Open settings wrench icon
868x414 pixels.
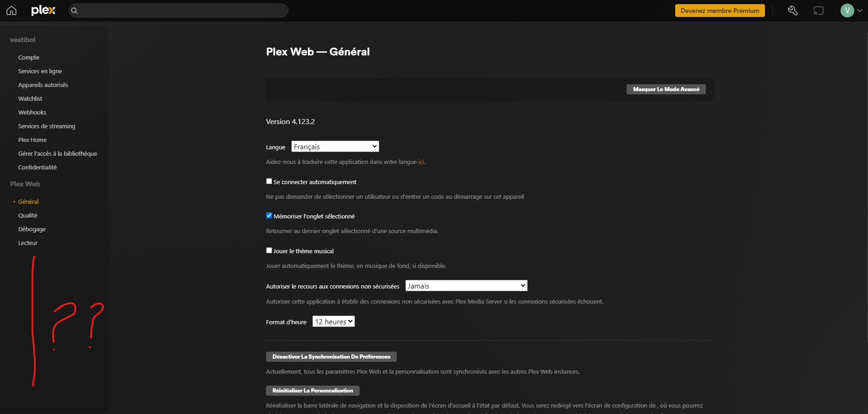click(x=792, y=11)
